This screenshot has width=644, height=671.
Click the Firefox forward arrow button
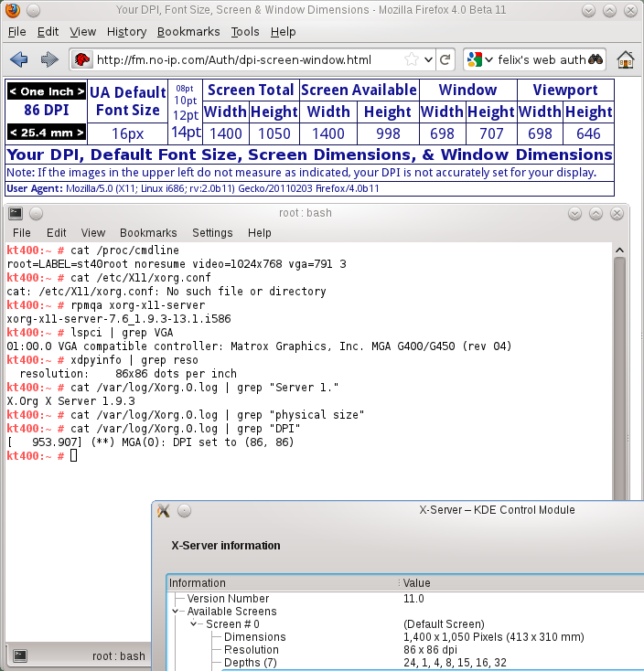[49, 59]
